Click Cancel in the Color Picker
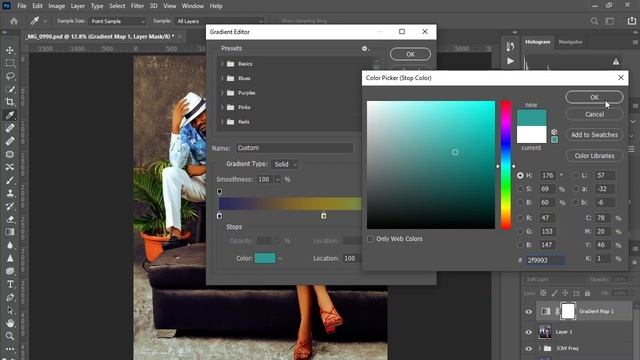The width and height of the screenshot is (640, 360). pos(594,114)
